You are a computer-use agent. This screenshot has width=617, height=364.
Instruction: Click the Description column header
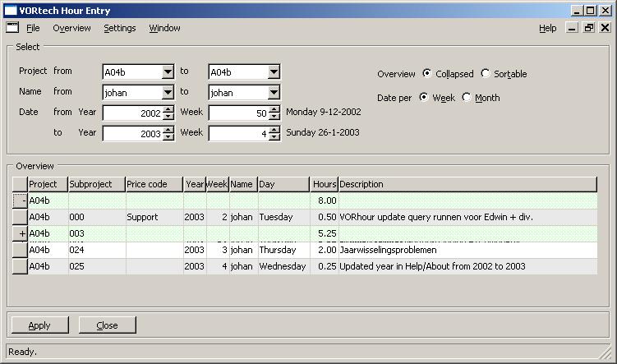pos(467,184)
